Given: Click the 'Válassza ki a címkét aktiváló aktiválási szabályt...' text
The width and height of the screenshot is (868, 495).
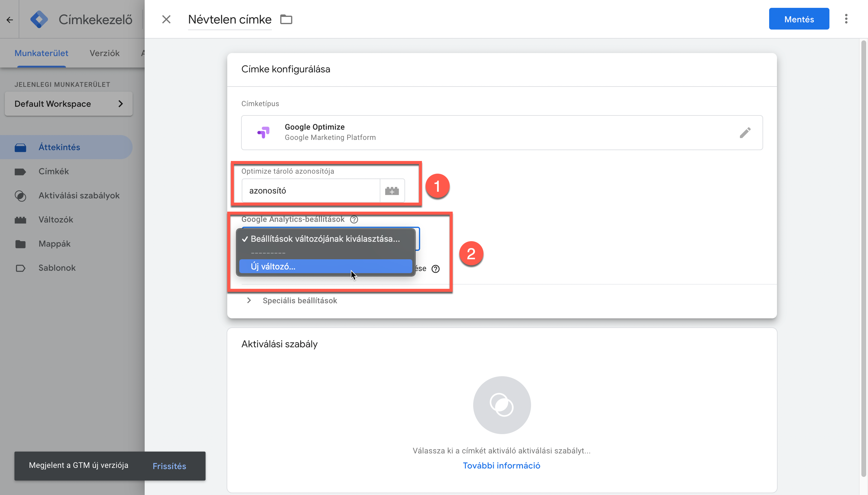Looking at the screenshot, I should click(x=501, y=450).
